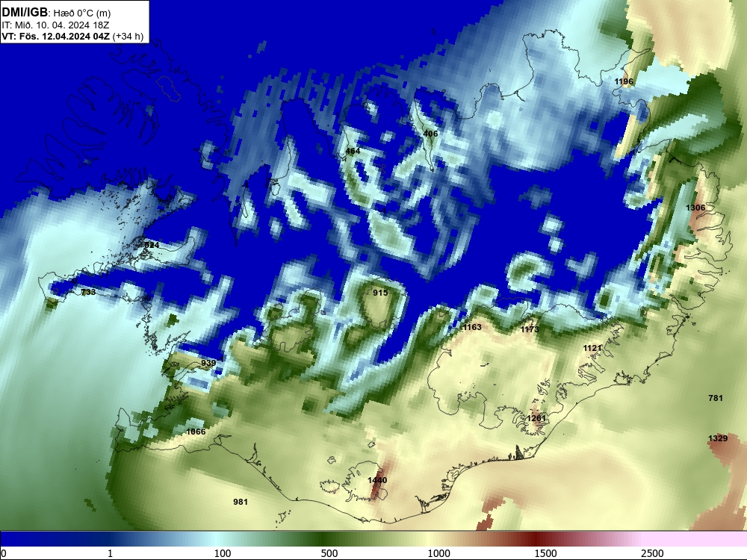
Task: Click the 915 value on the map
Action: [380, 293]
